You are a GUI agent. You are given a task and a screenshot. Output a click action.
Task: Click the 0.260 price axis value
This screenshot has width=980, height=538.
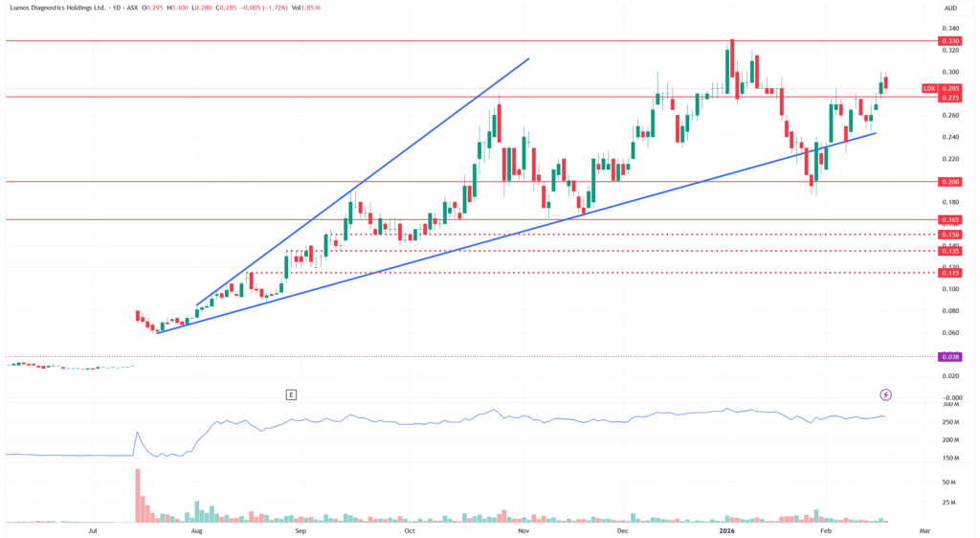pos(950,116)
